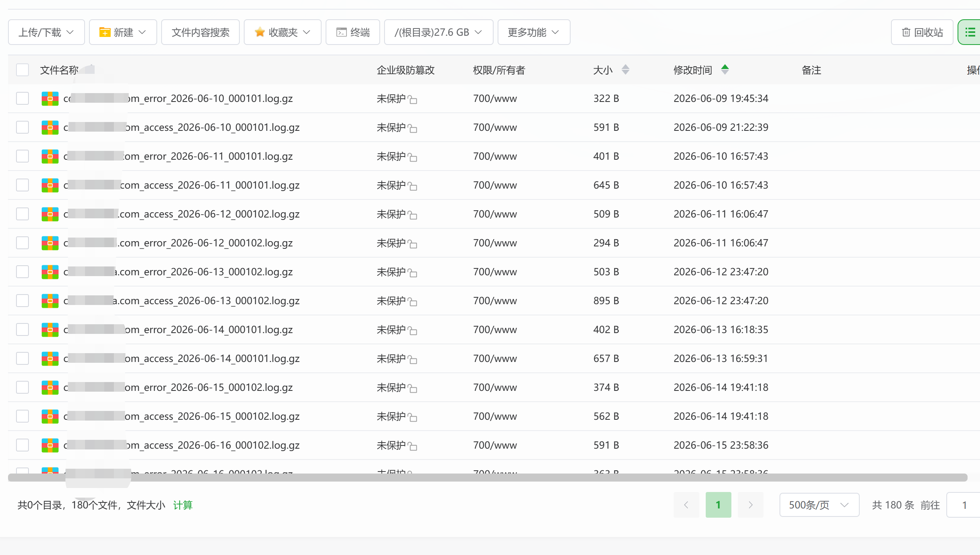Screen dimensions: 980x555
Task: Click the lock icon on the 503 B file row
Action: (413, 273)
